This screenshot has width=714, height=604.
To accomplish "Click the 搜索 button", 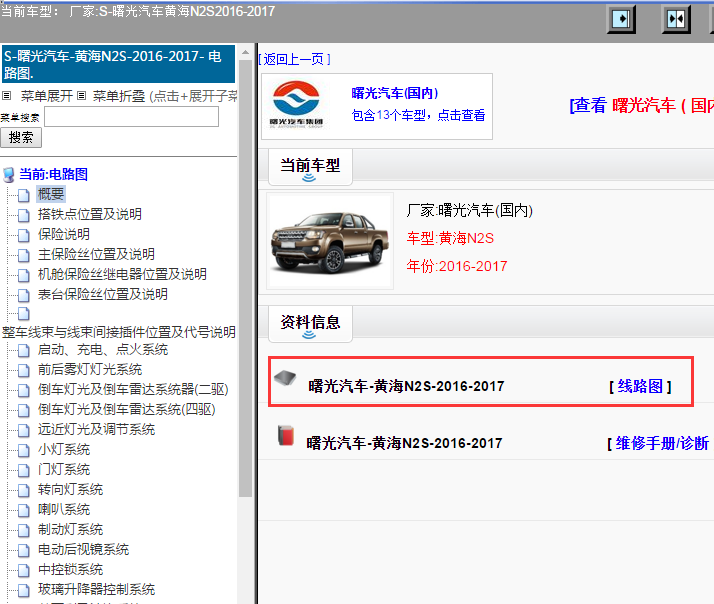I will pyautogui.click(x=21, y=138).
